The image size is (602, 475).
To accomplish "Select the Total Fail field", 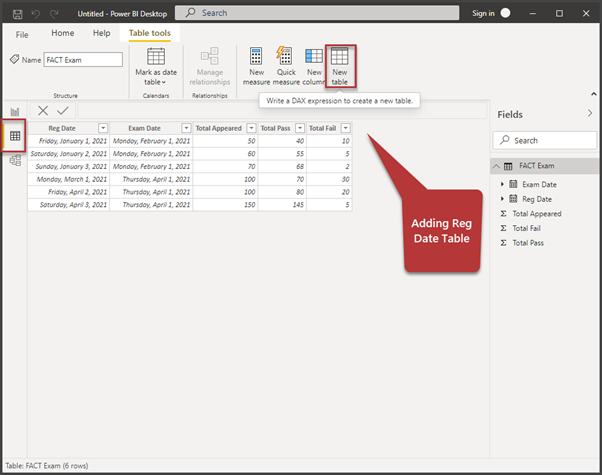I will click(x=526, y=228).
